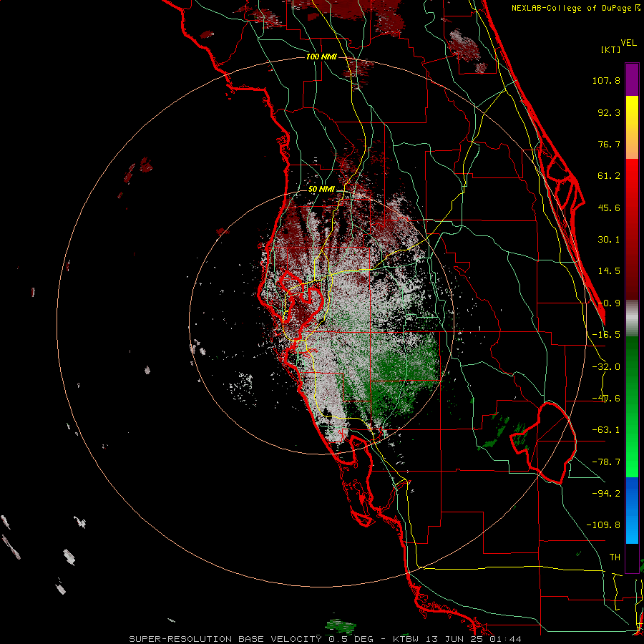The width and height of the screenshot is (644, 644).
Task: Click the -63.1 legend value
Action: click(606, 430)
